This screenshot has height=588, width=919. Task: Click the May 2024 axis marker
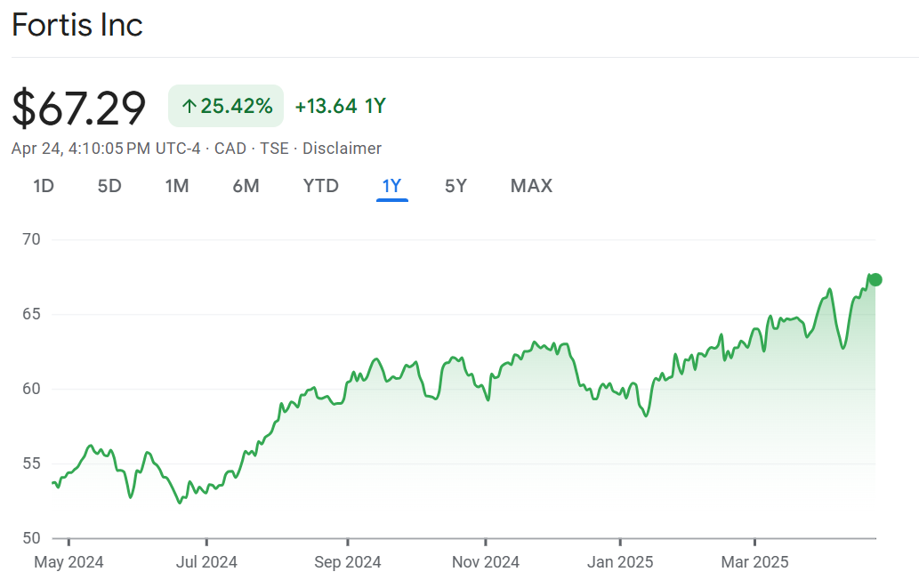(x=69, y=562)
